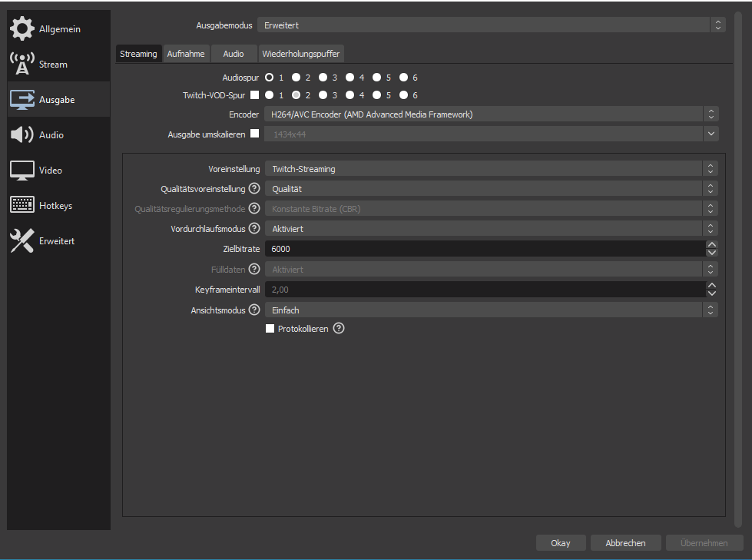The image size is (752, 560).
Task: Open Erweitert tools icon
Action: pyautogui.click(x=22, y=241)
